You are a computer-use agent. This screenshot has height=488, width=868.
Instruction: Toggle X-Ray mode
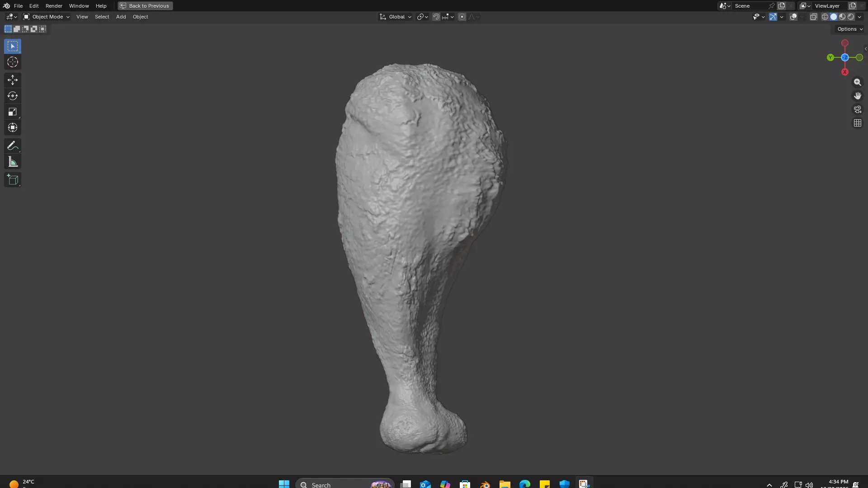[813, 17]
